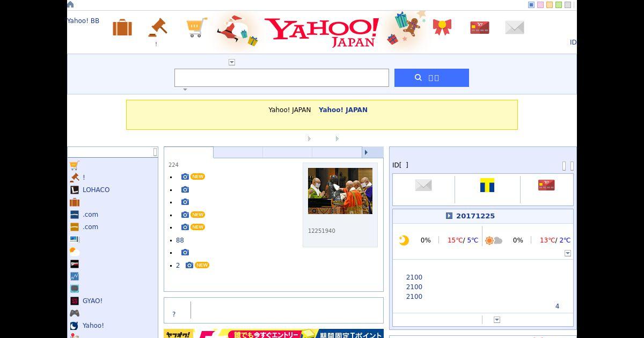Focus the main search input field
This screenshot has height=338, width=644.
[x=282, y=78]
